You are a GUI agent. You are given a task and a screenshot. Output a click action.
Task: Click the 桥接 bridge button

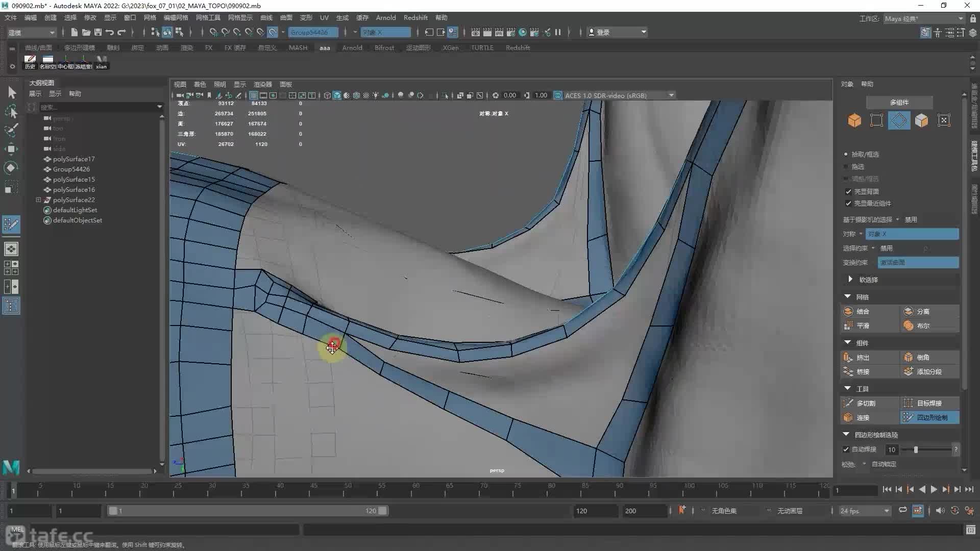coord(869,372)
